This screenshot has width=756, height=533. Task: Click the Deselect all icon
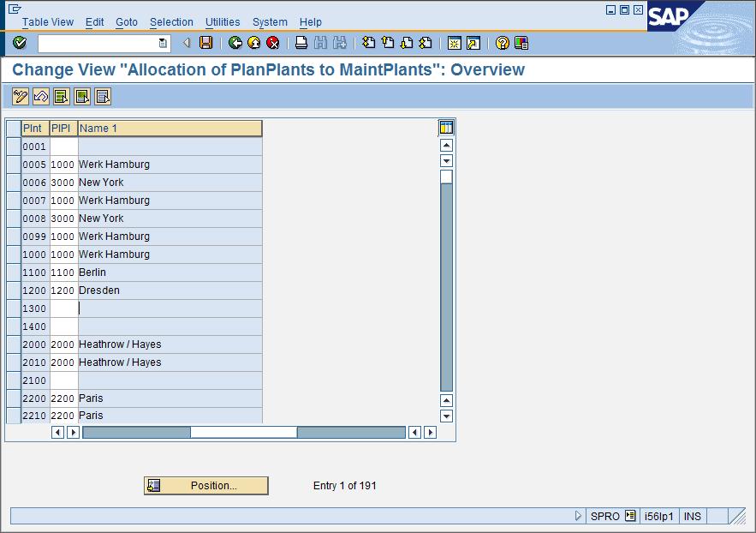[104, 97]
